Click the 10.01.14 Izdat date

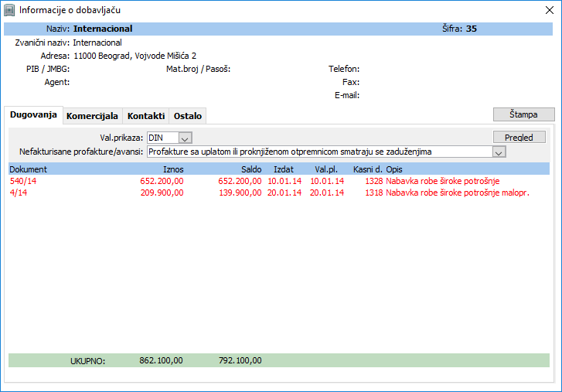[x=284, y=181]
